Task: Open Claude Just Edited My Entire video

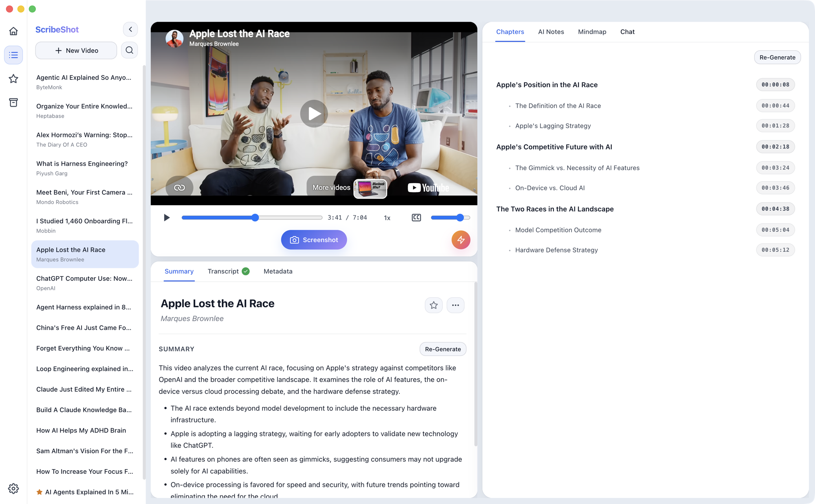Action: [x=85, y=389]
